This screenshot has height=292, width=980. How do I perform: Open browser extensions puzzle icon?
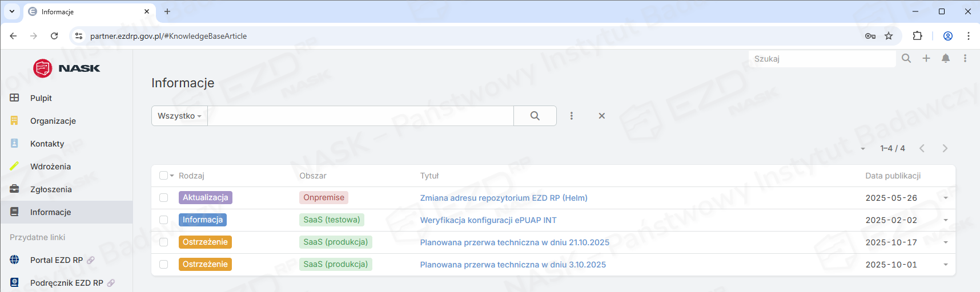917,36
